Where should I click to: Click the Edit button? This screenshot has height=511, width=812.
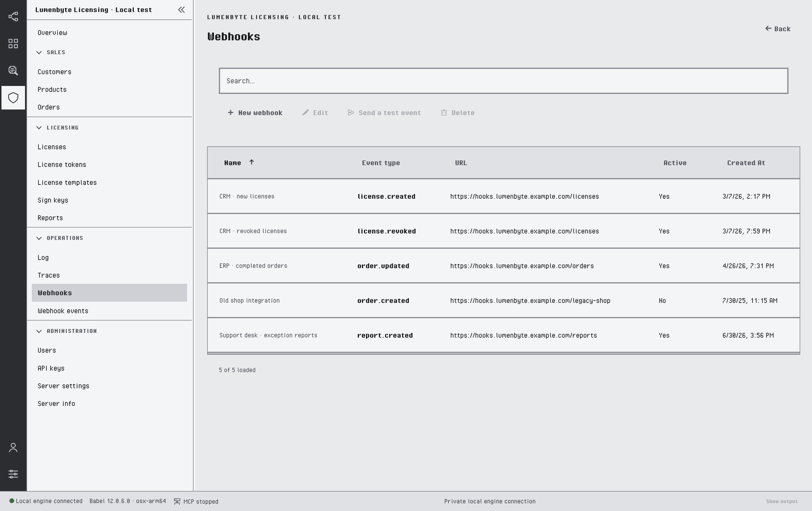tap(315, 113)
